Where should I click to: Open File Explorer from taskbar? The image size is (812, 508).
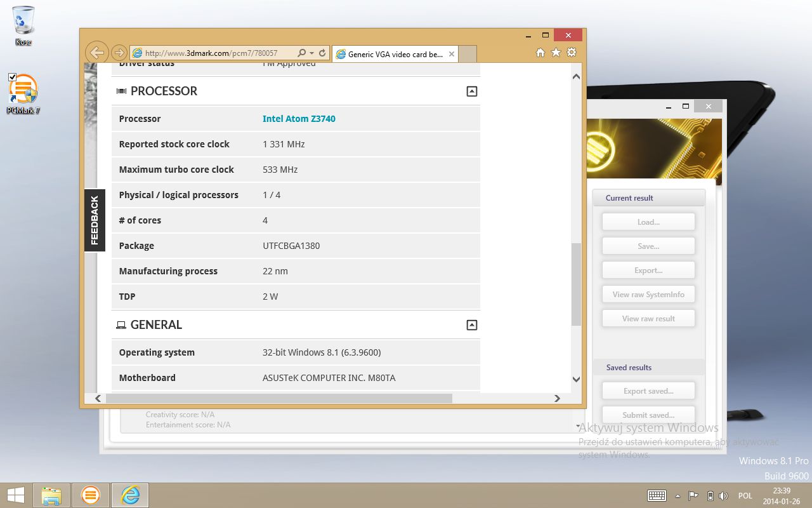51,495
